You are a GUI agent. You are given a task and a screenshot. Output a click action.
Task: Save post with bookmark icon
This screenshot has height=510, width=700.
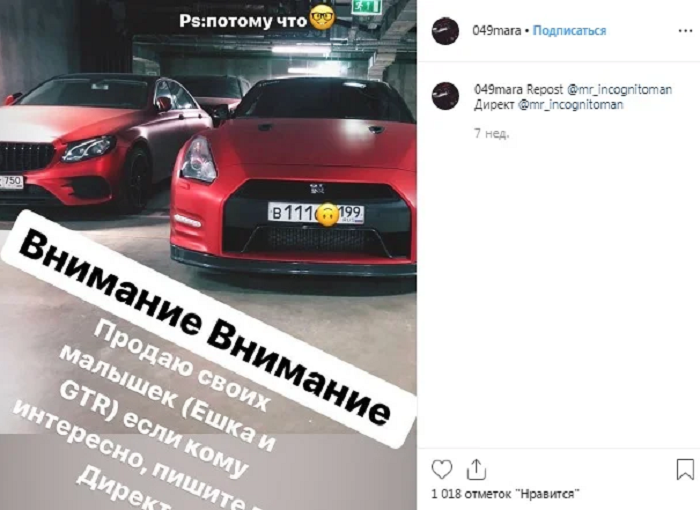coord(685,469)
